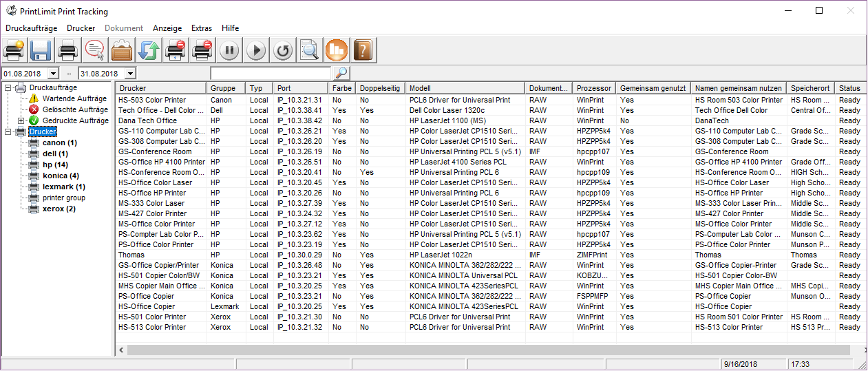
Task: Select the Thomas printer row
Action: tap(490, 255)
